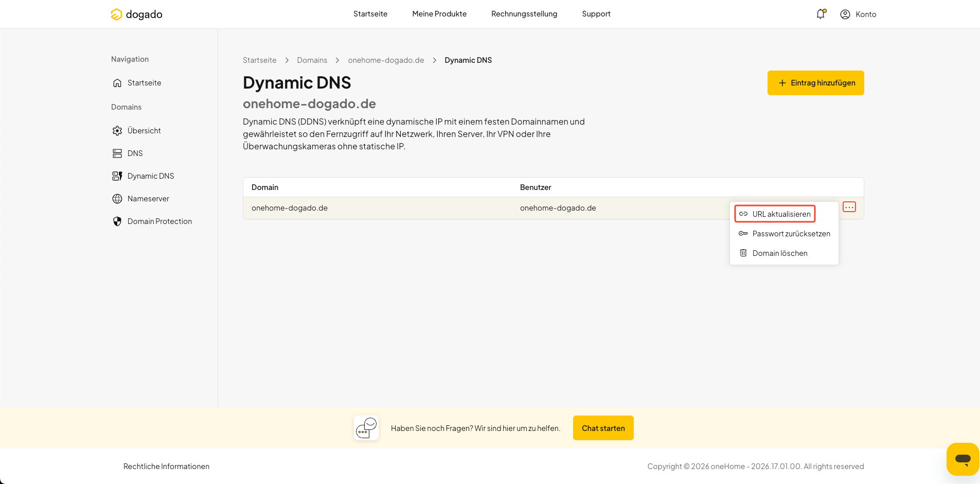
Task: Select Startseite in the sidebar
Action: tap(145, 83)
